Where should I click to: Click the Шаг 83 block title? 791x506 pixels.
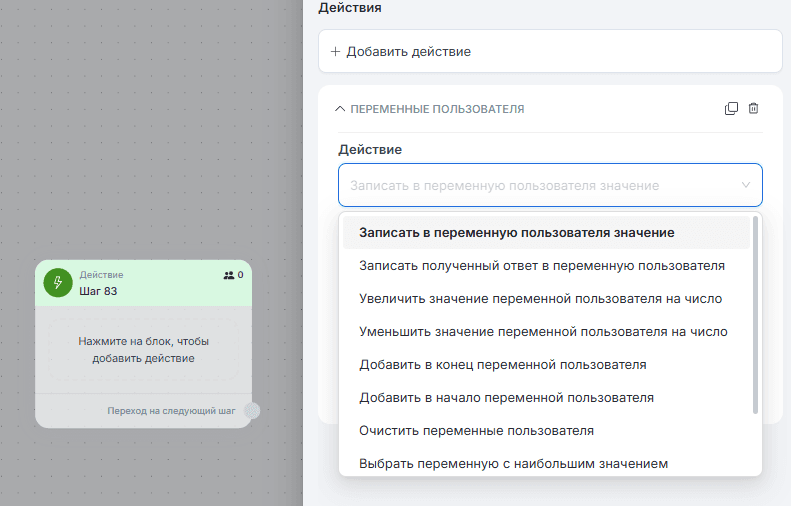pyautogui.click(x=98, y=291)
